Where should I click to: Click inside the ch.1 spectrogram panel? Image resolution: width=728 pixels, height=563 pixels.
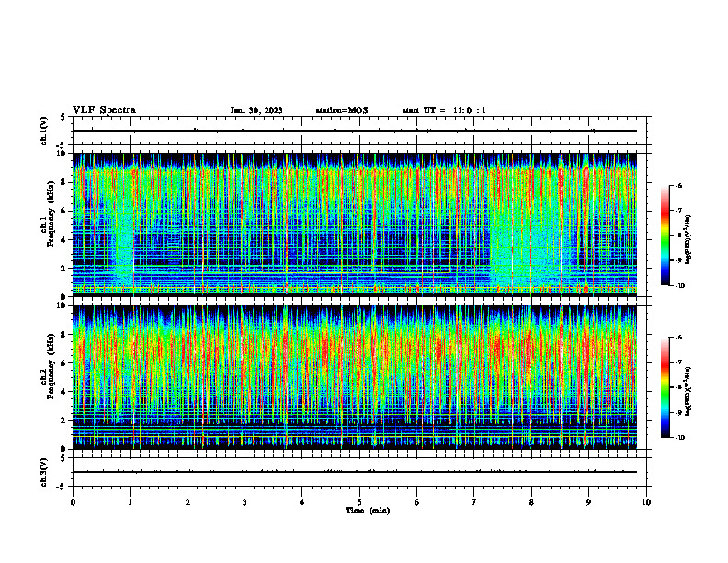point(354,224)
